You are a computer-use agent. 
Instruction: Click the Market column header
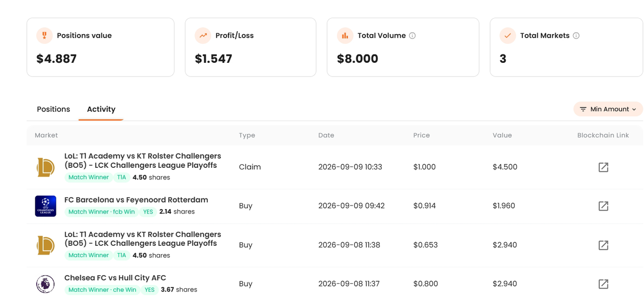pos(46,135)
